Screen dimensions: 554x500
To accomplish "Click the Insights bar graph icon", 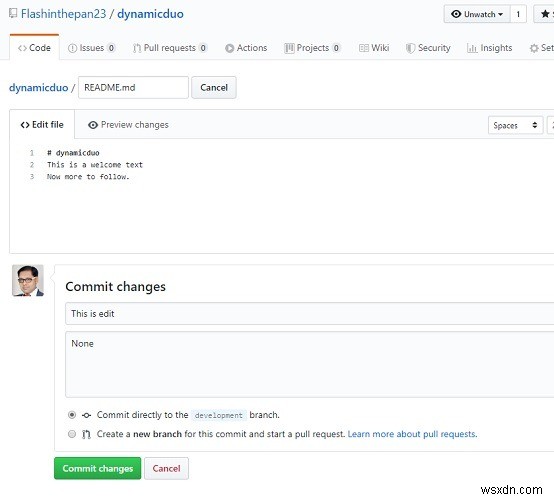I will 472,48.
